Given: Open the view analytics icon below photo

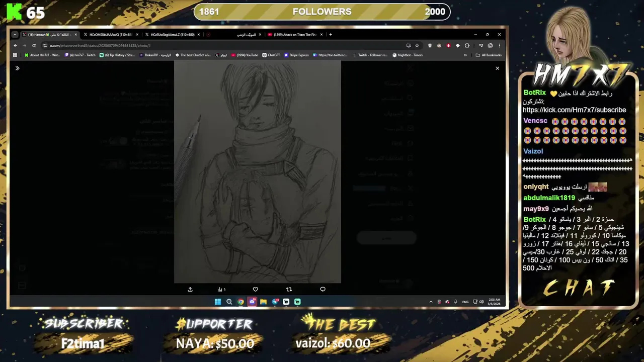Looking at the screenshot, I should [221, 290].
